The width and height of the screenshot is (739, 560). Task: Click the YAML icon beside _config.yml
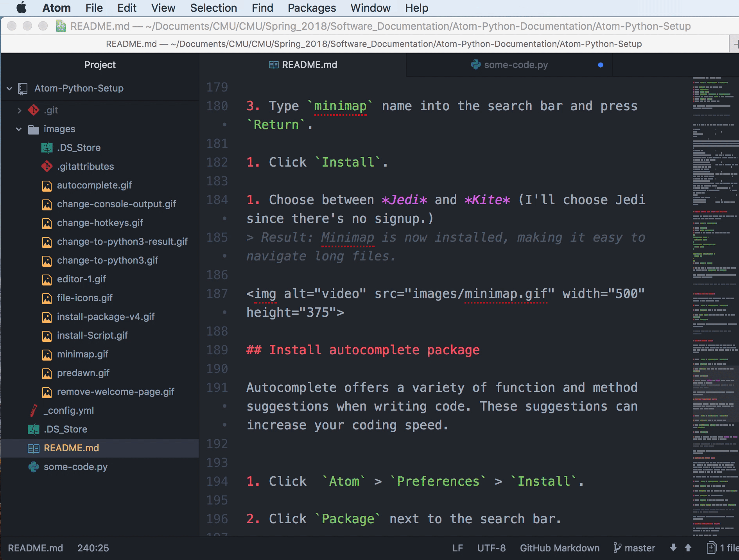pyautogui.click(x=34, y=411)
